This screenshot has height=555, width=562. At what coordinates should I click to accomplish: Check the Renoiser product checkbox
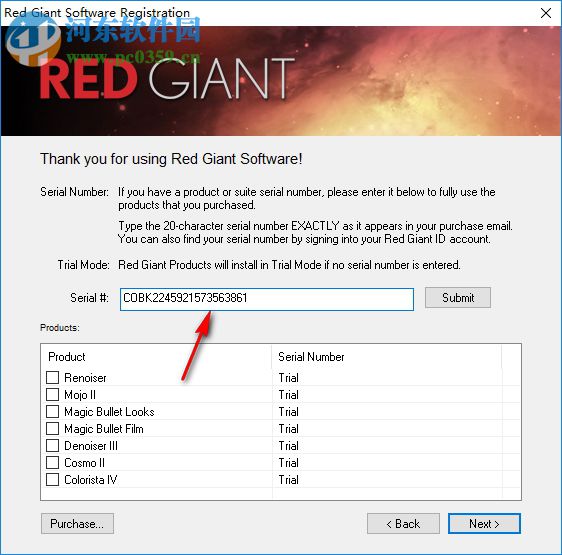click(x=52, y=378)
